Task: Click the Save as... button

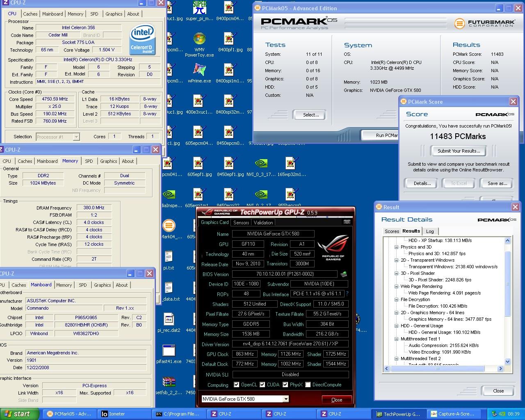Action: 497,183
